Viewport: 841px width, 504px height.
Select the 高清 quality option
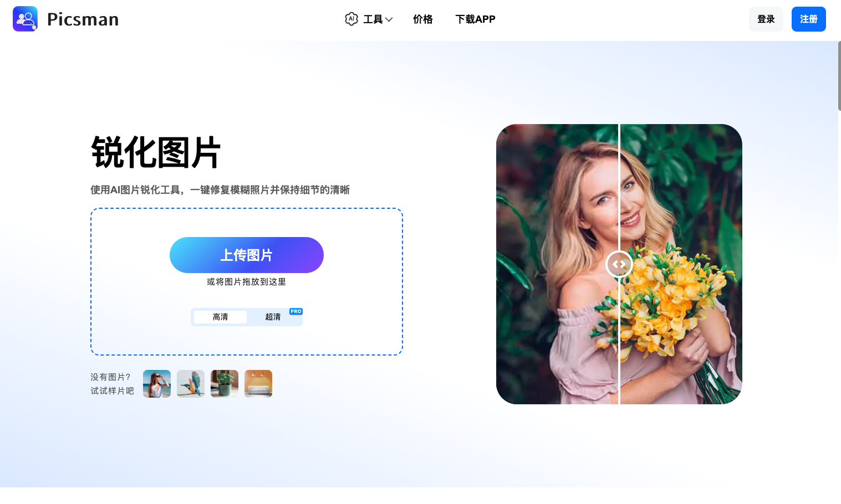(x=220, y=317)
